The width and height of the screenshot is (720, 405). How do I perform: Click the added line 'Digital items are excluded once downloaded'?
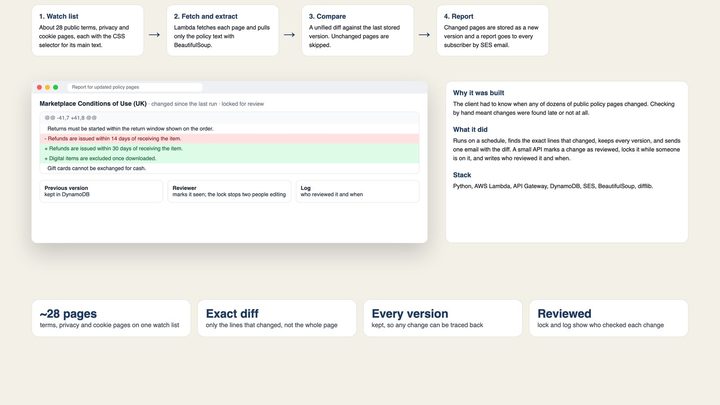(229, 158)
